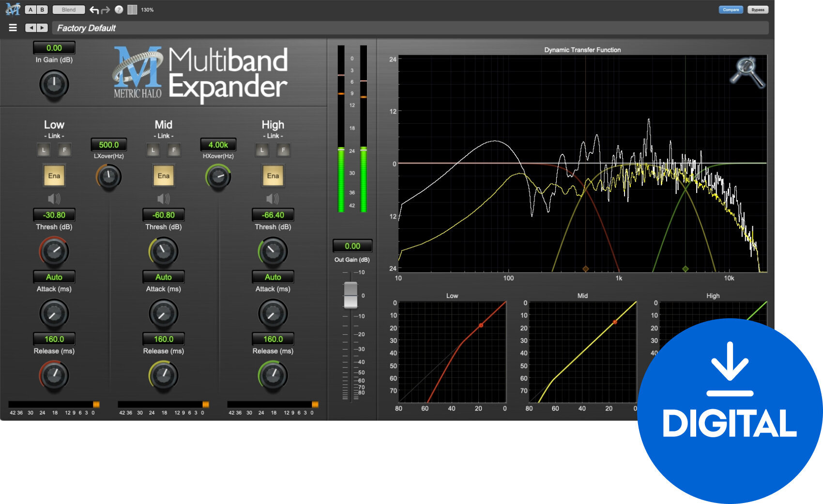The height and width of the screenshot is (504, 823).
Task: Click Low Release value 160.0
Action: 54,339
